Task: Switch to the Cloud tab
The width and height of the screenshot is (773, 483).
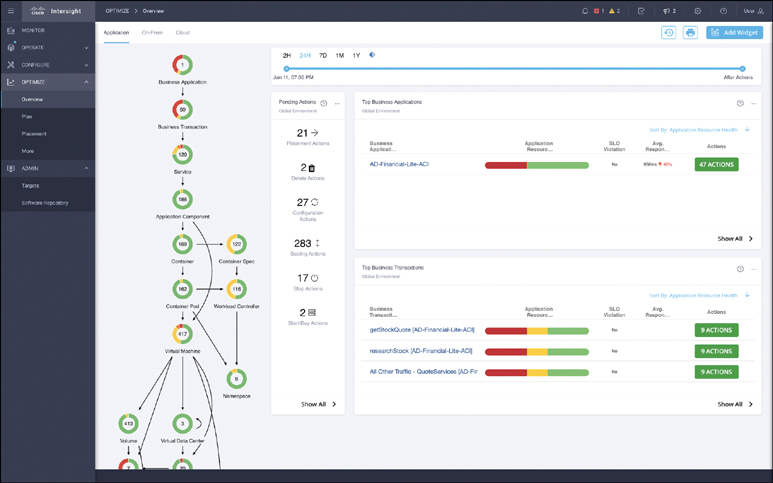Action: [182, 33]
